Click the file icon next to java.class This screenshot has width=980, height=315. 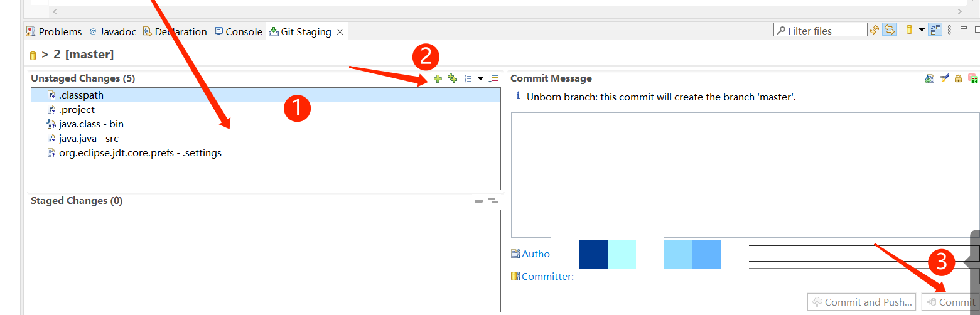[x=51, y=124]
